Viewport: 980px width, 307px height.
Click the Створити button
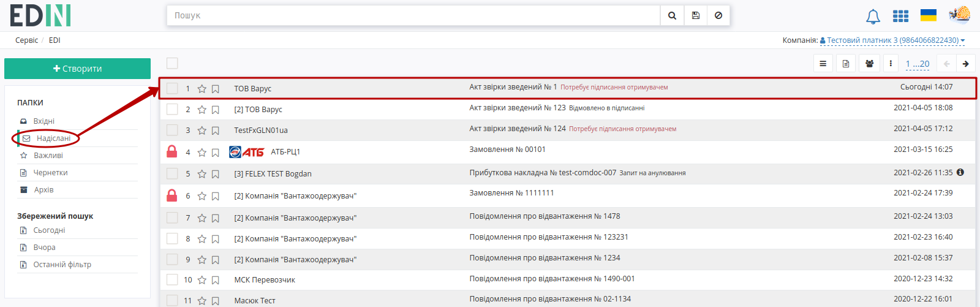(x=77, y=69)
